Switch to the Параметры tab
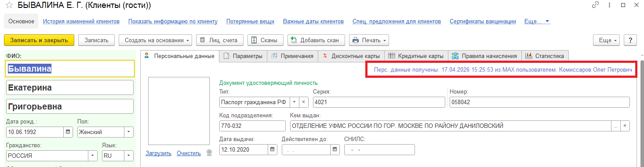Screen dimensions: 644x167 tap(243, 56)
